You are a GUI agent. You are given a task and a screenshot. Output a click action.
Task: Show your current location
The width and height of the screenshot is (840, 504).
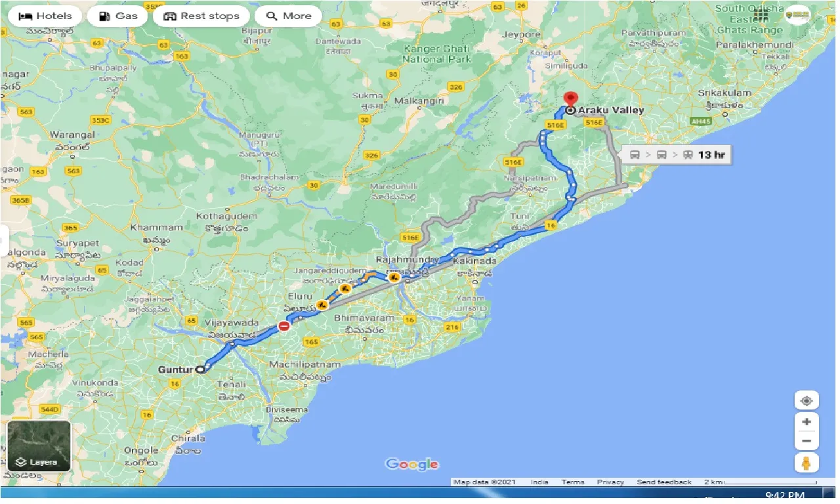tap(807, 400)
